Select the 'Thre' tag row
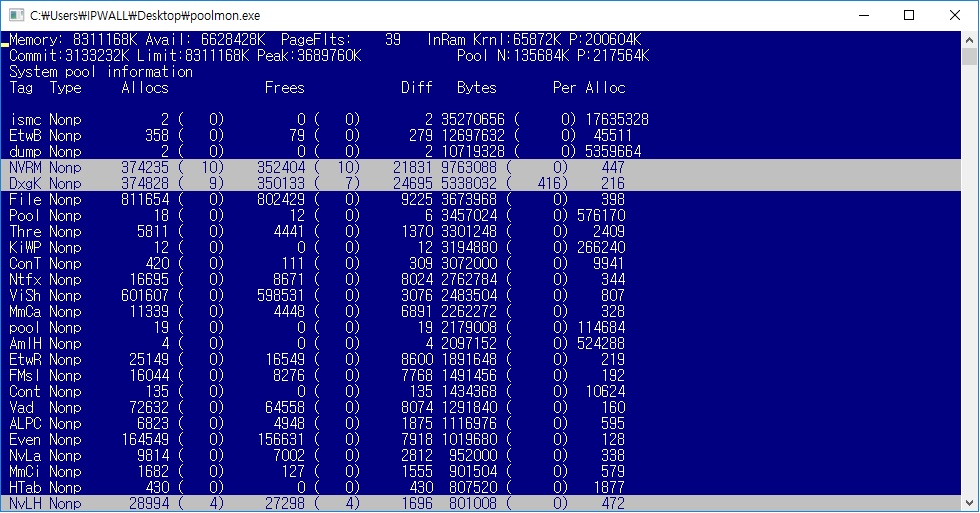The image size is (980, 513). (x=481, y=231)
